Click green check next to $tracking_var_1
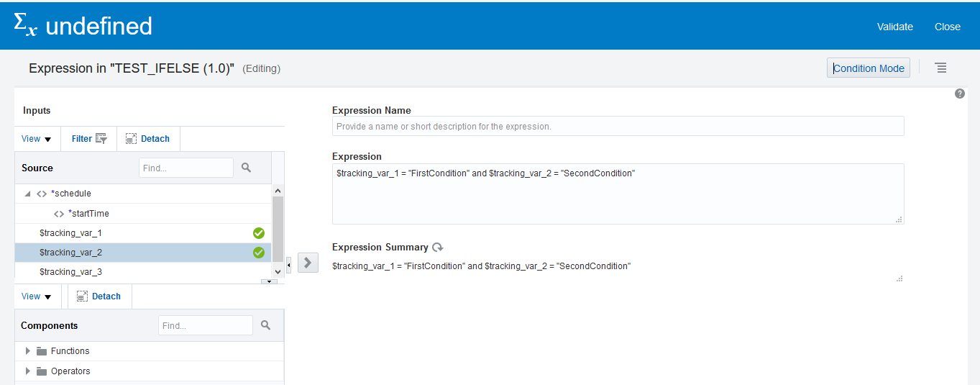The height and width of the screenshot is (385, 980). 259,233
